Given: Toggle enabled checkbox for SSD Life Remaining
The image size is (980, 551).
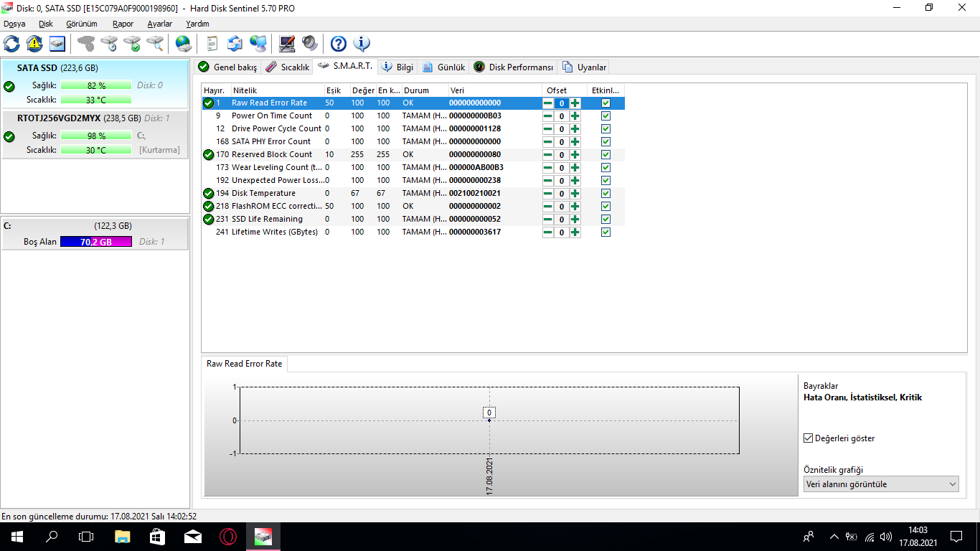Looking at the screenshot, I should (606, 220).
